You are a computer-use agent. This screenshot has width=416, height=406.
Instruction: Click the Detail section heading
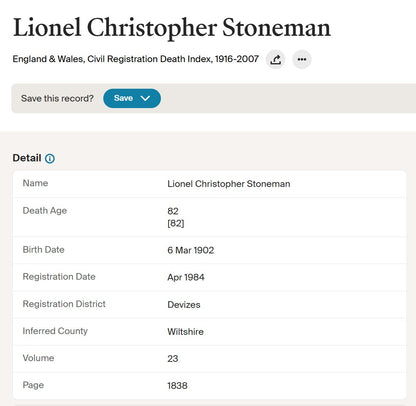point(27,158)
